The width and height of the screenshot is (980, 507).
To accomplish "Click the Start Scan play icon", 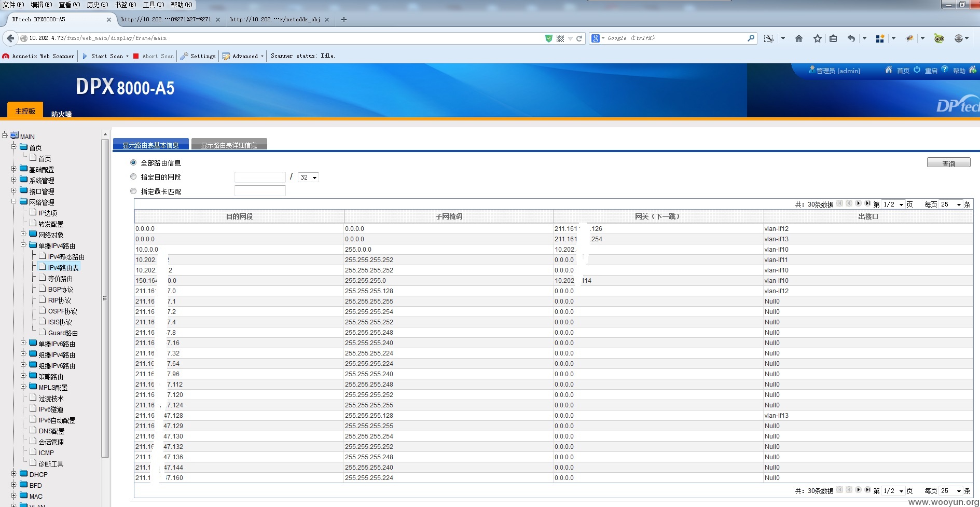I will [x=85, y=56].
